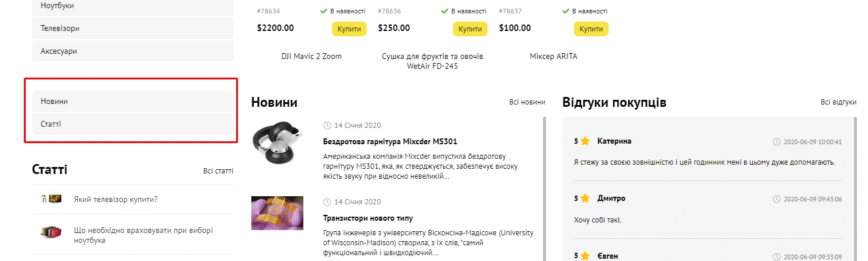Viewport: 868px width, 261px height.
Task: Open the Mixcder MS301 headset thumbnail
Action: 277,143
